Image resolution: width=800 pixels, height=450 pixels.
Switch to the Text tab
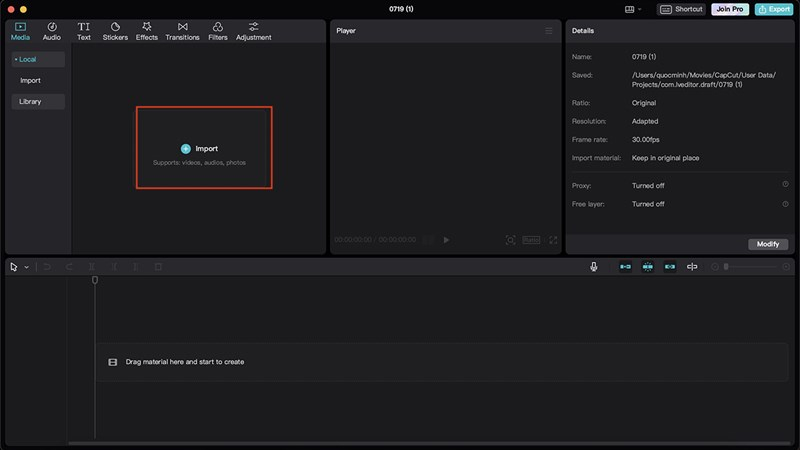point(84,31)
